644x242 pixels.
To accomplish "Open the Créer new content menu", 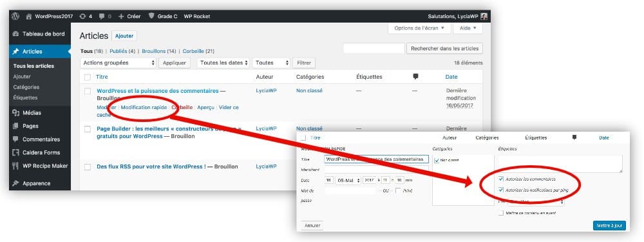I will point(129,17).
